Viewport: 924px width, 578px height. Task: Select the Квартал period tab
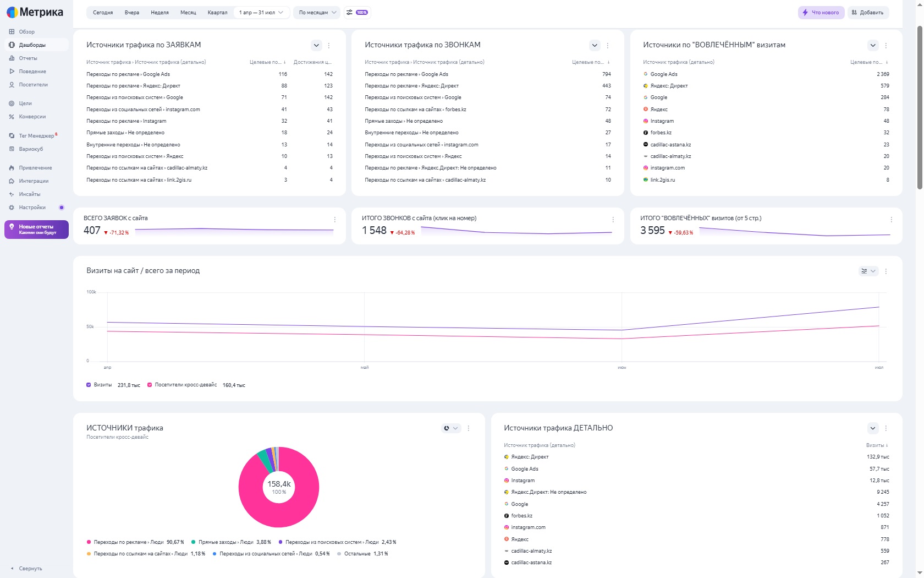pos(217,12)
